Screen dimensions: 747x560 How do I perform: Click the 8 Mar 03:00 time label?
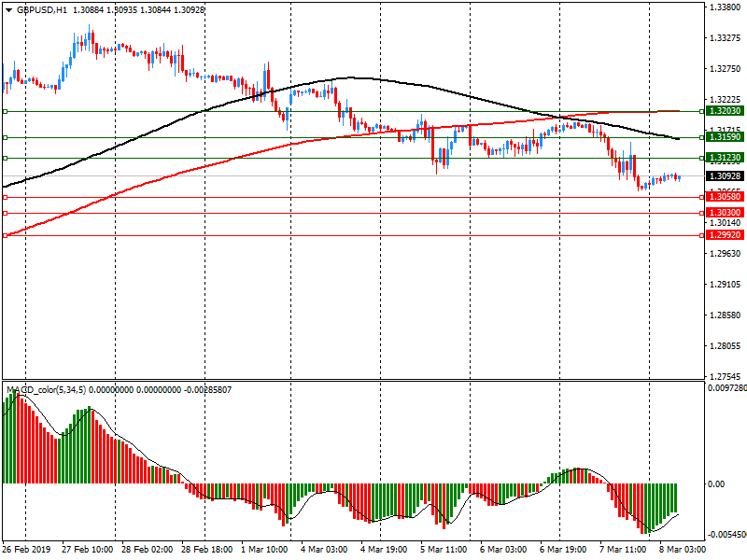tap(683, 550)
